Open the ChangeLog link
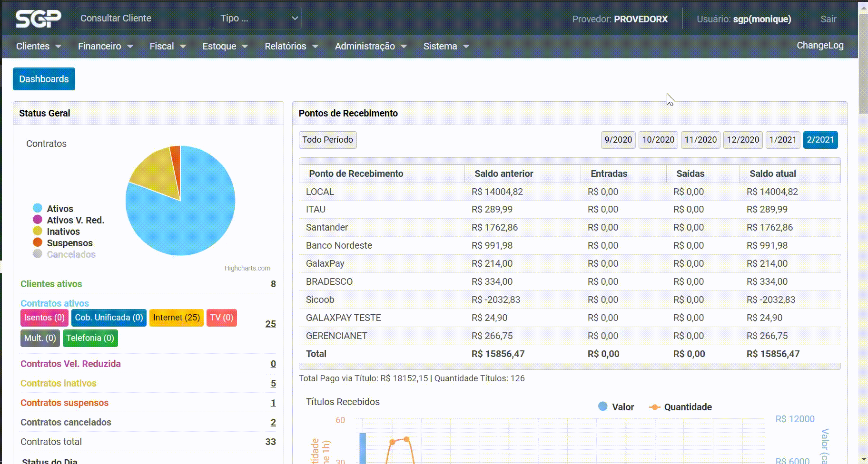868x464 pixels. 820,45
